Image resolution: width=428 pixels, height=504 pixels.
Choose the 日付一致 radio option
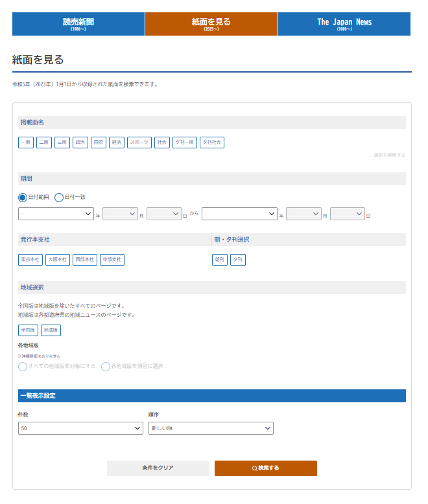[59, 197]
